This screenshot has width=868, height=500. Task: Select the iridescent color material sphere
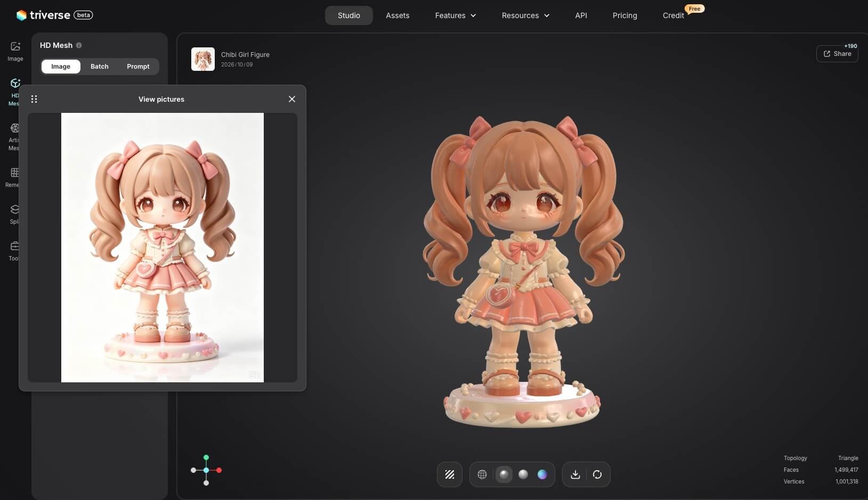pyautogui.click(x=542, y=474)
